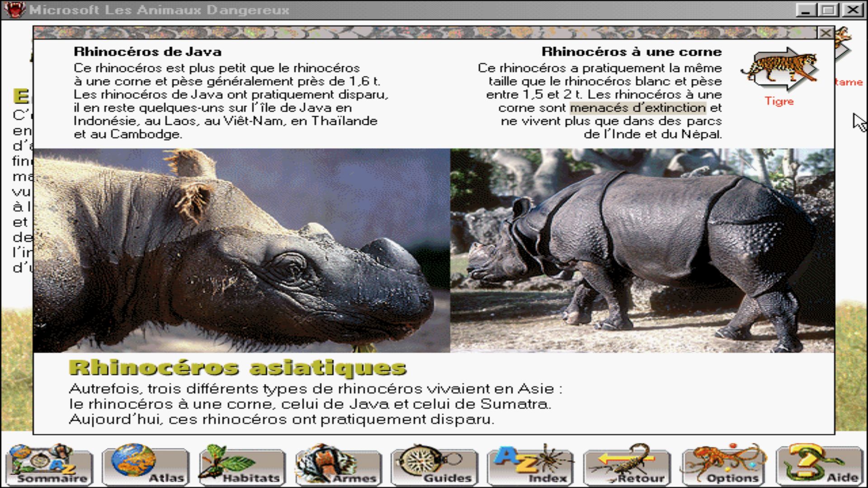Click the text 'de l'Inde et du Népal.'
The image size is (868, 488).
(x=653, y=134)
